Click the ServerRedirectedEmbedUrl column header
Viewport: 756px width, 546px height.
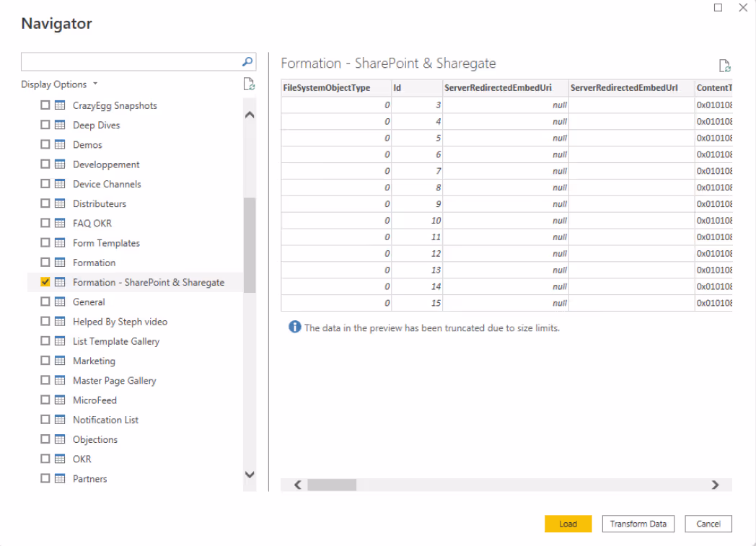coord(632,88)
